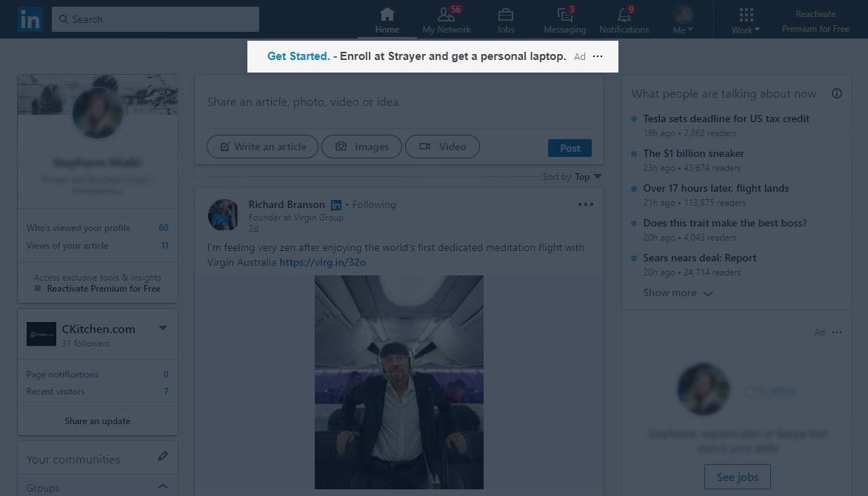
Task: Open My Network tab
Action: point(446,20)
